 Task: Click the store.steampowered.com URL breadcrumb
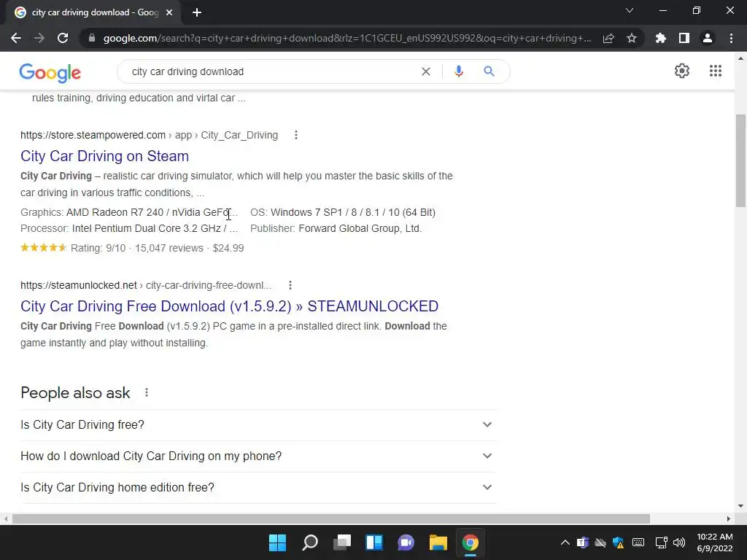[x=149, y=135]
